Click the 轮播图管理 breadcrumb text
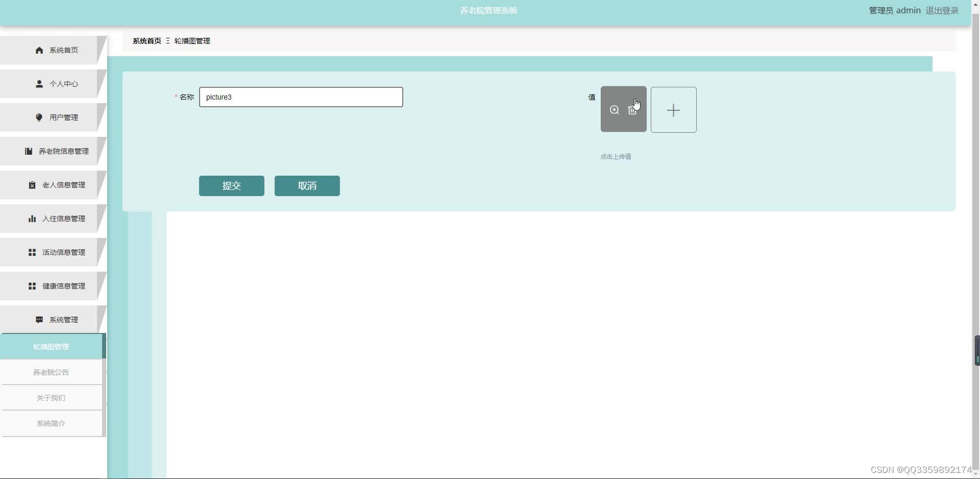The width and height of the screenshot is (980, 479). (192, 41)
